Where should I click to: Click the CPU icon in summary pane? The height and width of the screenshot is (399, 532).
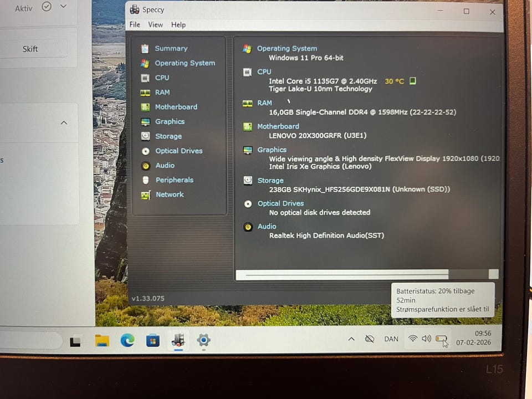point(247,72)
